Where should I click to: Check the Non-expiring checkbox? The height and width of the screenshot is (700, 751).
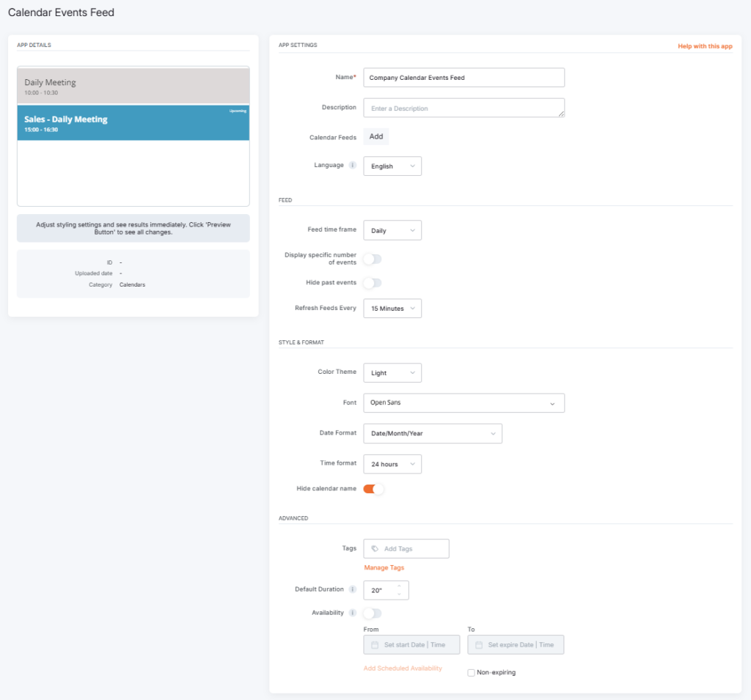[x=472, y=672]
